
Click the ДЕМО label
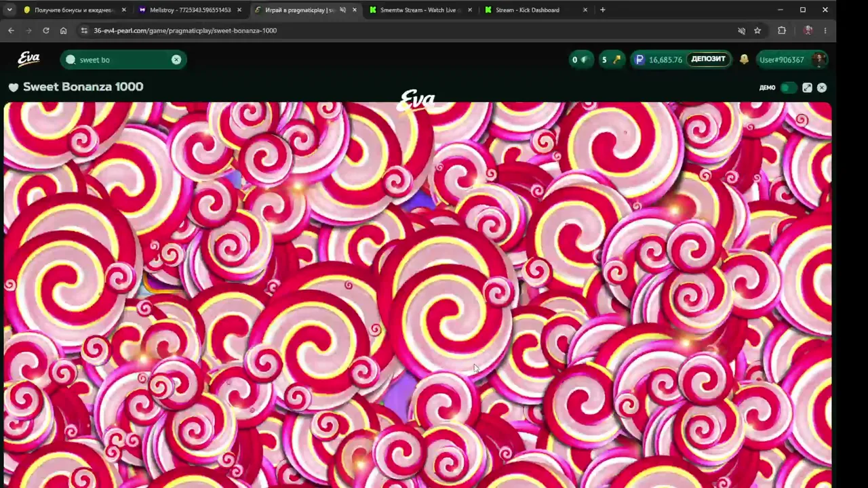click(x=767, y=87)
